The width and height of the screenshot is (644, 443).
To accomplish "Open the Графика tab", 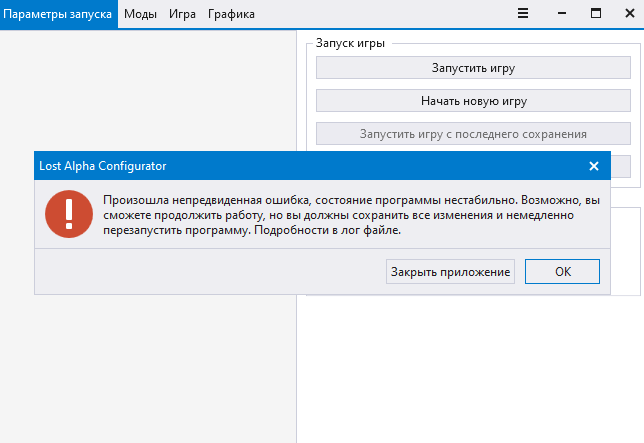I will point(231,14).
